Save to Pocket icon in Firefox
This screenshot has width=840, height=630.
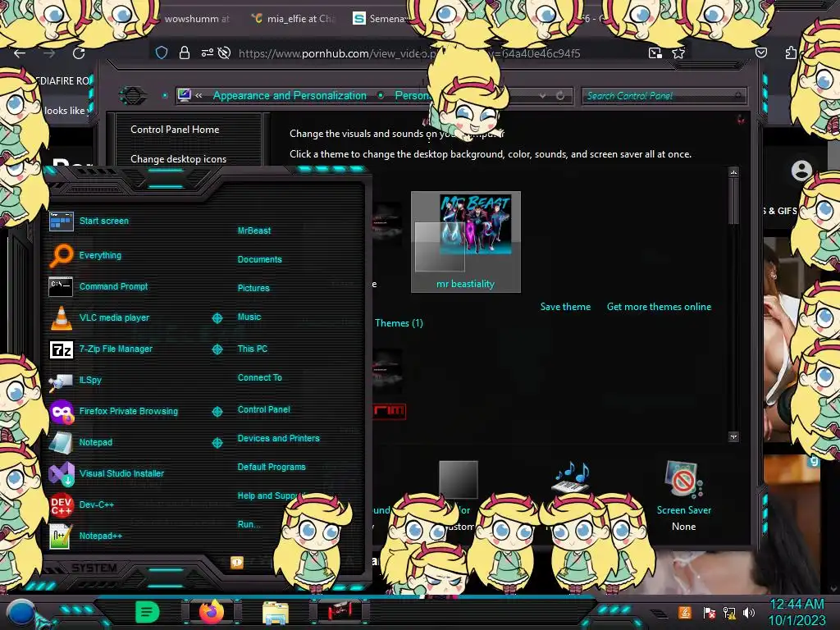761,52
